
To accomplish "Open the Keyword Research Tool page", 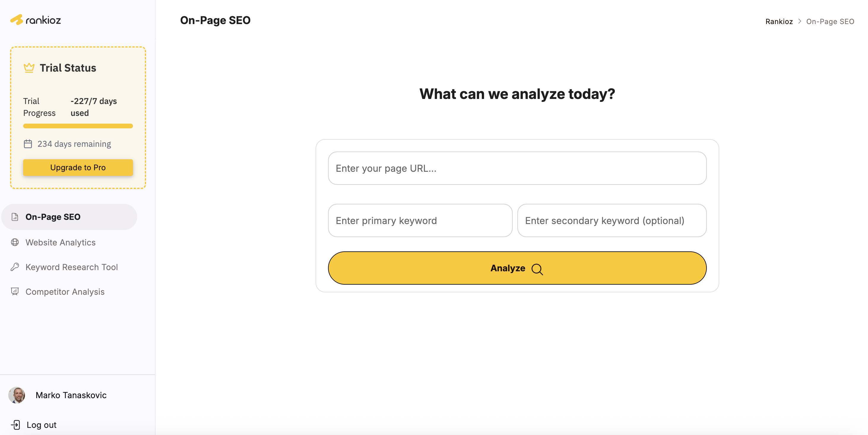I will [72, 267].
